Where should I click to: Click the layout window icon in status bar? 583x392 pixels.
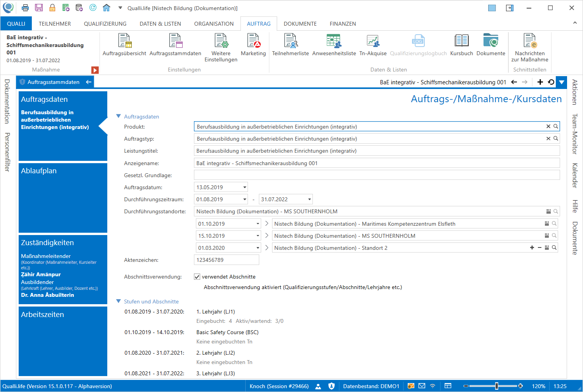coord(448,386)
